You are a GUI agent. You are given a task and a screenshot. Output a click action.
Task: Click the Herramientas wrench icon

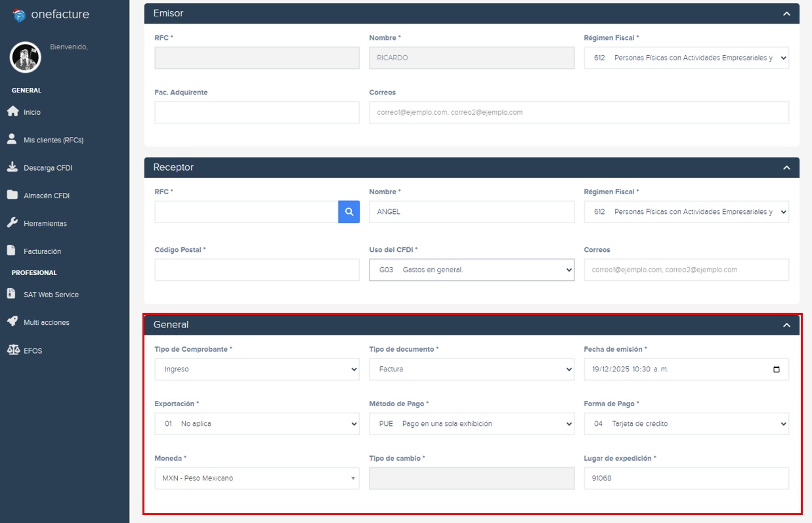[x=12, y=223]
